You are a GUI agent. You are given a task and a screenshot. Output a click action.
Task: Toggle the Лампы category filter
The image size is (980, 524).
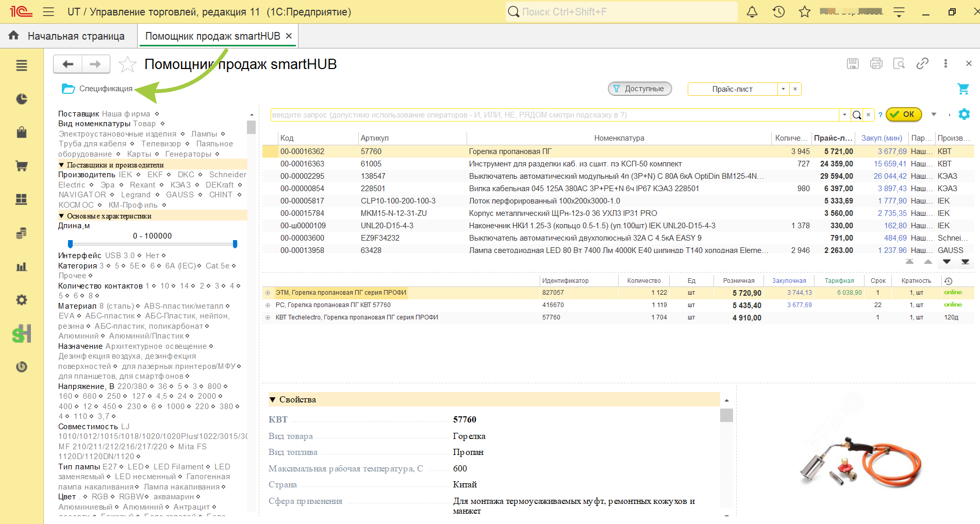(x=204, y=134)
